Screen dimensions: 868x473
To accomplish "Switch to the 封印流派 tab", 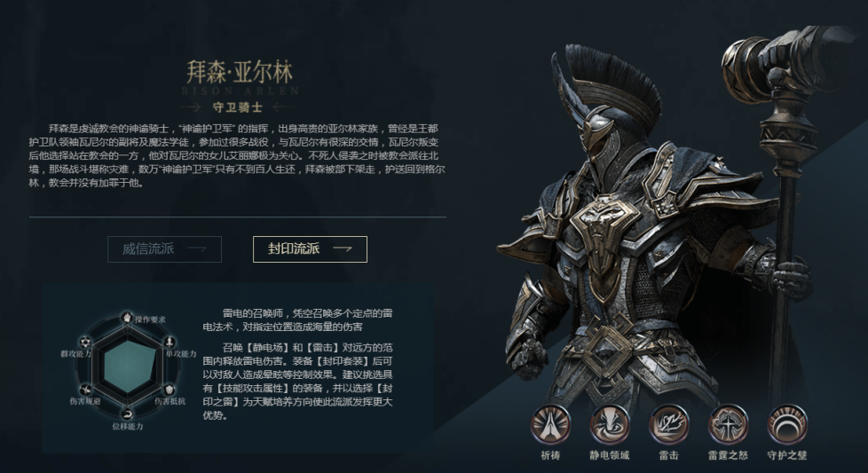I will [x=310, y=249].
